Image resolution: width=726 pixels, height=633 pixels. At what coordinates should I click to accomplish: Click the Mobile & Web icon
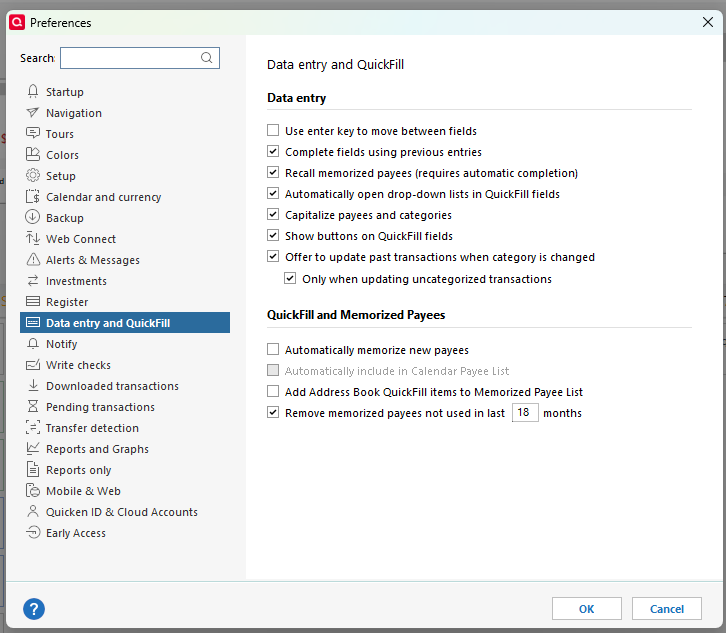tap(33, 491)
